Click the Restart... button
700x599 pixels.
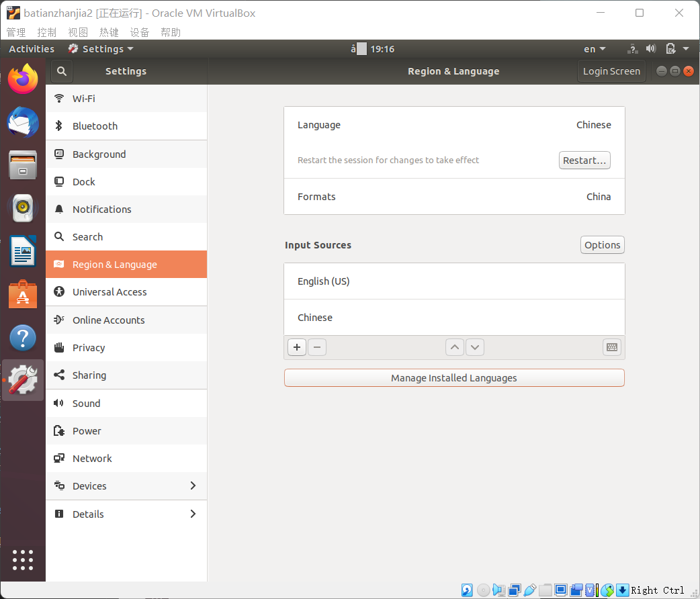(584, 160)
